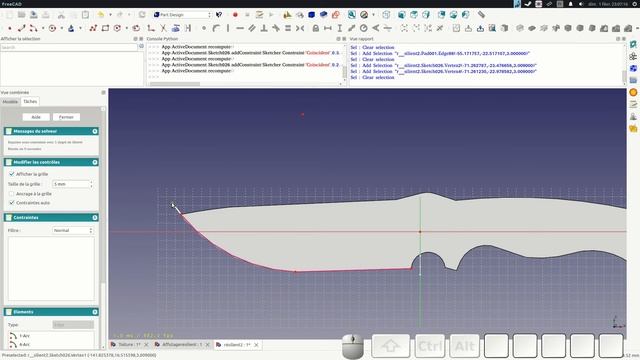This screenshot has height=360, width=640.
Task: Collapse the Messages du solveur section
Action: pos(95,131)
